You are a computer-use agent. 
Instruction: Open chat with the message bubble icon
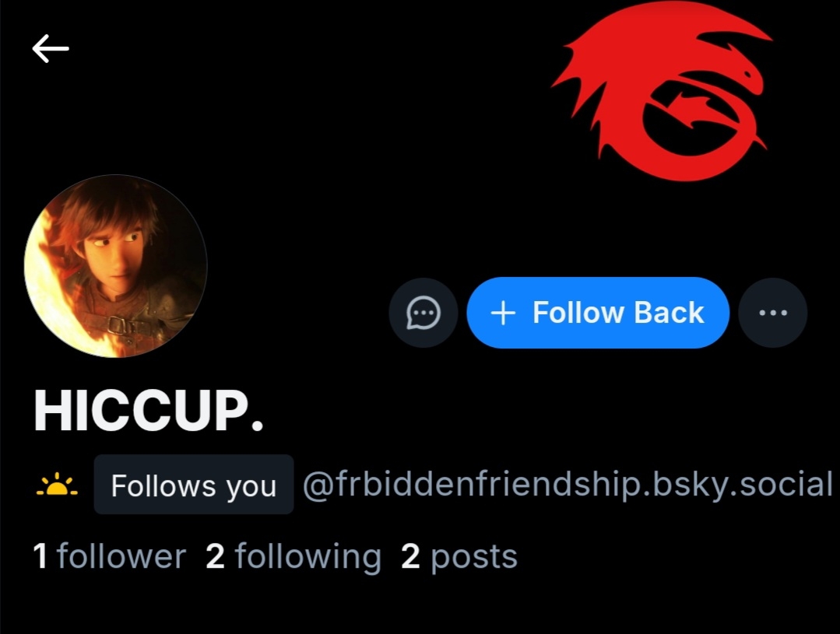tap(424, 313)
